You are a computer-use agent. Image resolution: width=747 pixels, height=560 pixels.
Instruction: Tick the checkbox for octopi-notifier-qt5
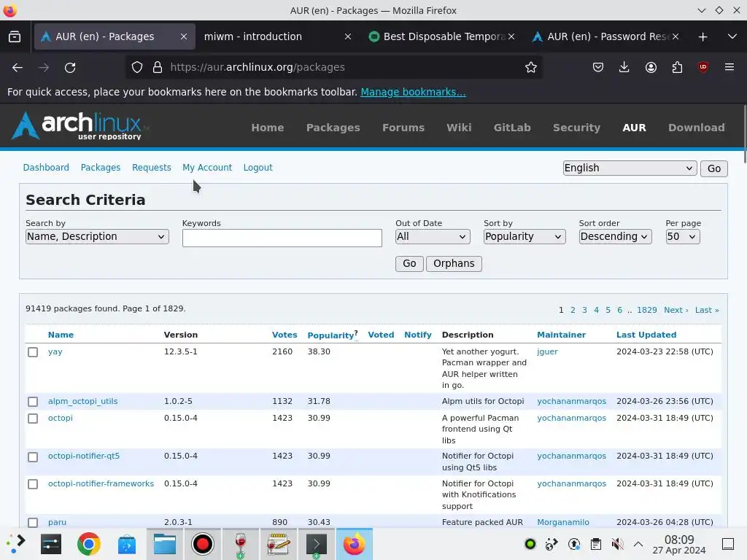coord(33,457)
